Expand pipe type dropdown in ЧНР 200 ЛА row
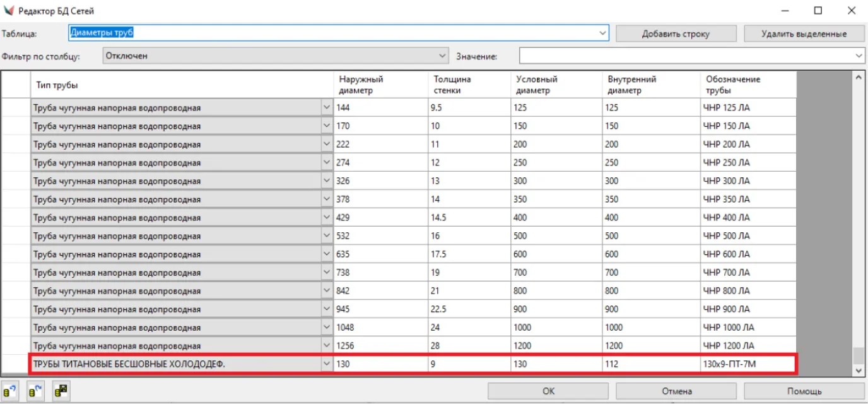This screenshot has height=404, width=868. click(x=327, y=144)
